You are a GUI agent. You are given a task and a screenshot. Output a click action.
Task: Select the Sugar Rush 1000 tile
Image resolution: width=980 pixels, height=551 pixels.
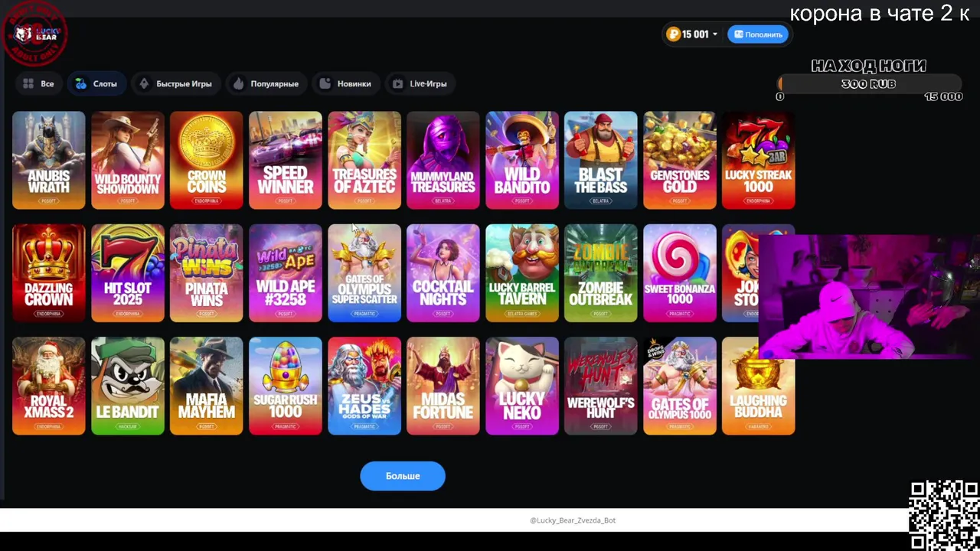[x=286, y=386]
